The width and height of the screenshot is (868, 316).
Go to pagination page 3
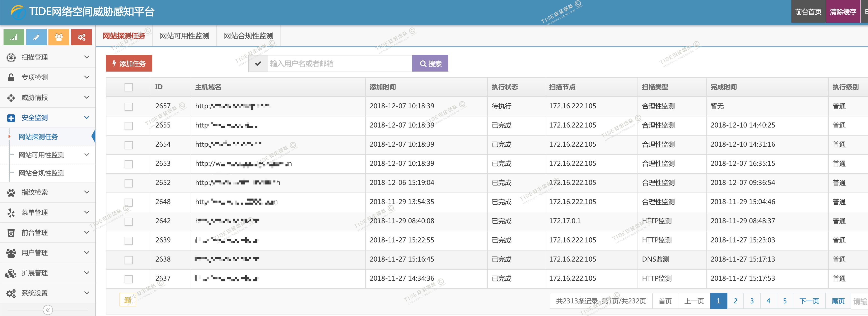(x=751, y=301)
